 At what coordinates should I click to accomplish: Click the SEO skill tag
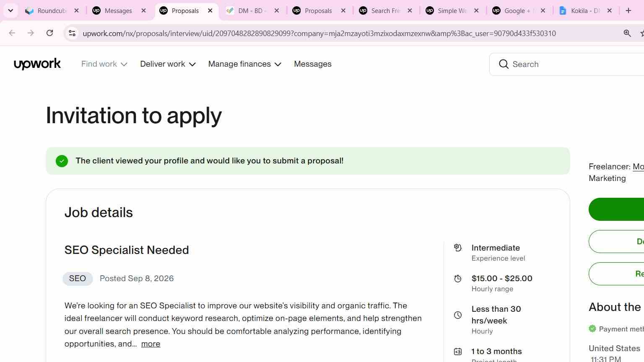tap(78, 279)
